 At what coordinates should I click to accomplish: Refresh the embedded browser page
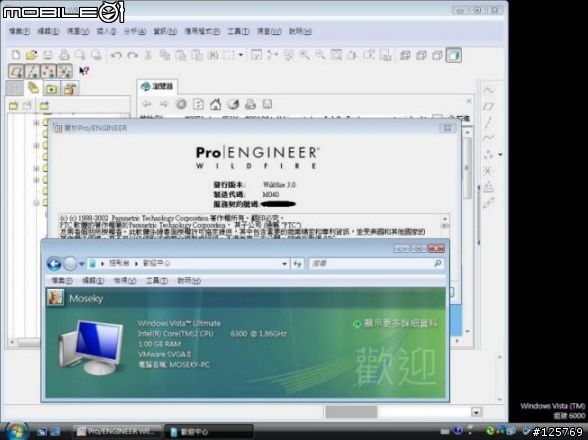(198, 104)
